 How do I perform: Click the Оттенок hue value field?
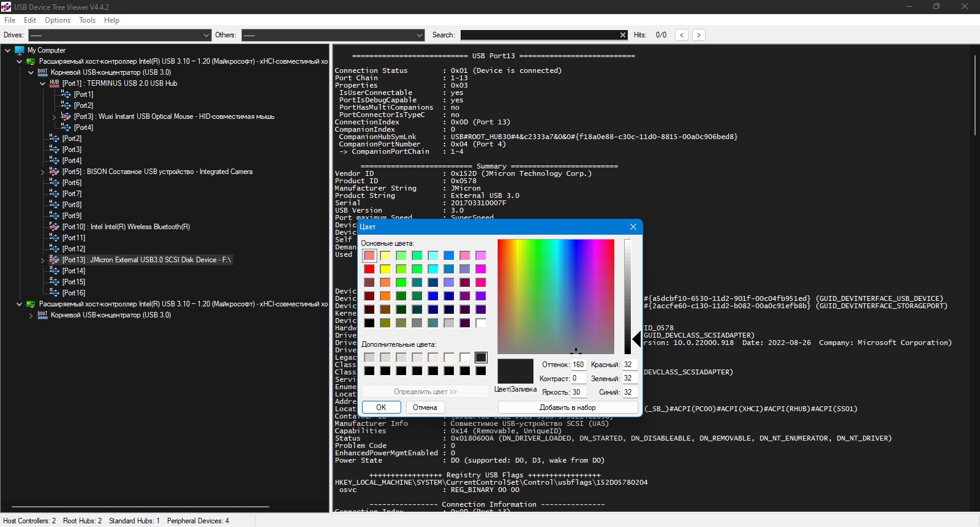pyautogui.click(x=579, y=365)
